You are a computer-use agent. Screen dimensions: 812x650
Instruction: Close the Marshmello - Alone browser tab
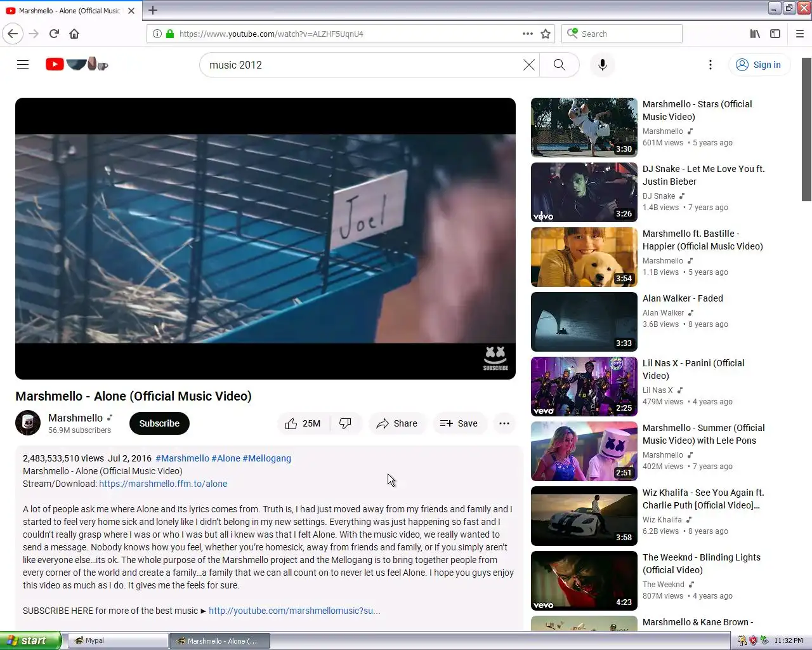click(131, 11)
